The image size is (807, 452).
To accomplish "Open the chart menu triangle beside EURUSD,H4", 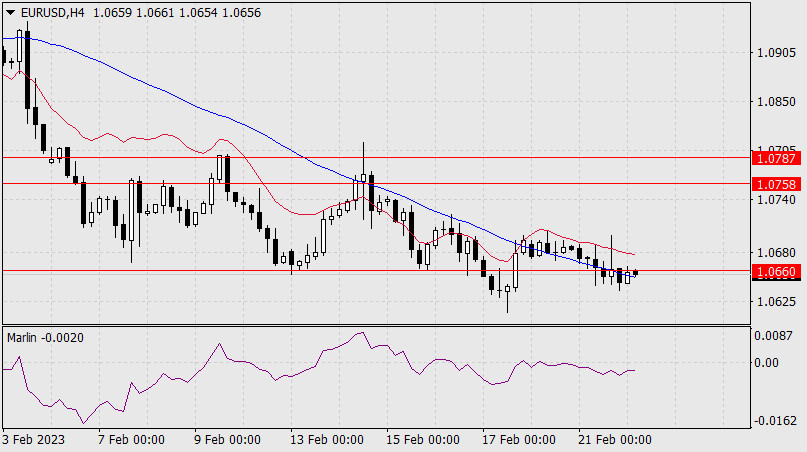I will point(9,11).
